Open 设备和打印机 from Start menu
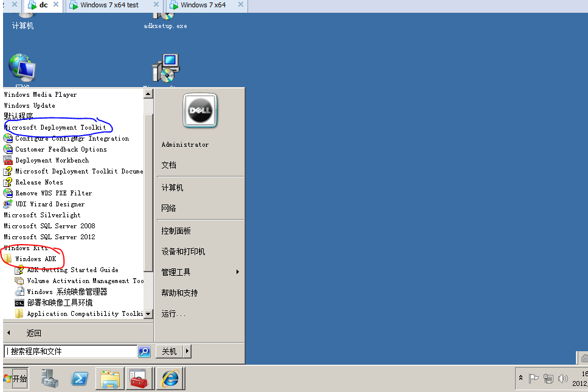Viewport: 588px width, 392px height. 183,251
